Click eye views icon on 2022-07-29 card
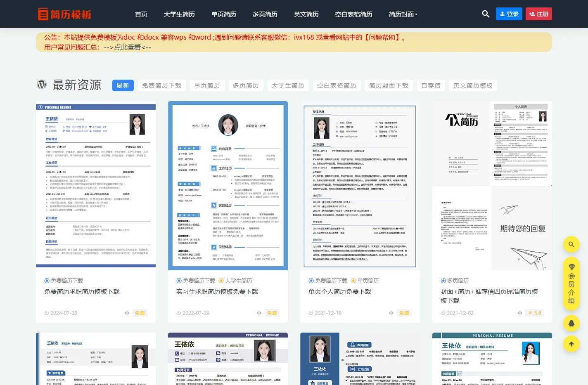The width and height of the screenshot is (588, 385). coord(259,313)
